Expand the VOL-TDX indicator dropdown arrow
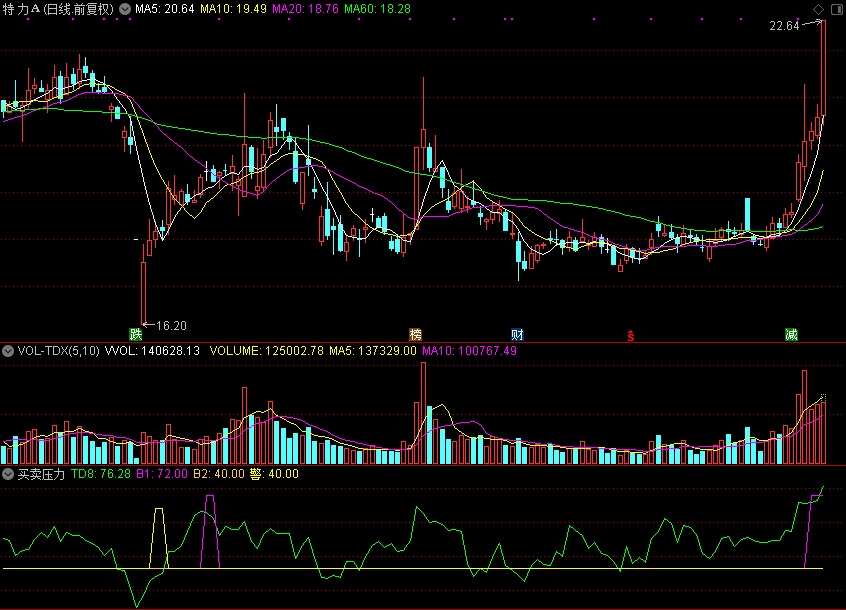846x610 pixels. [x=8, y=351]
